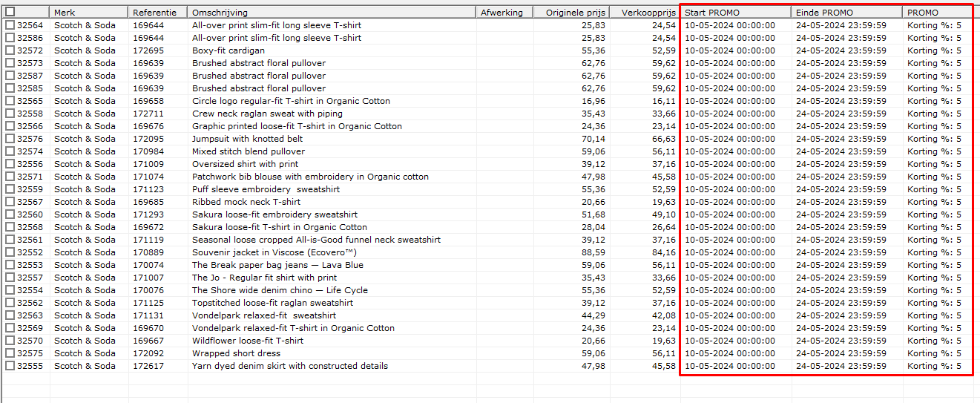Viewport: 980px width, 403px height.
Task: Tick the select-all checkbox in the table header
Action: coord(10,12)
